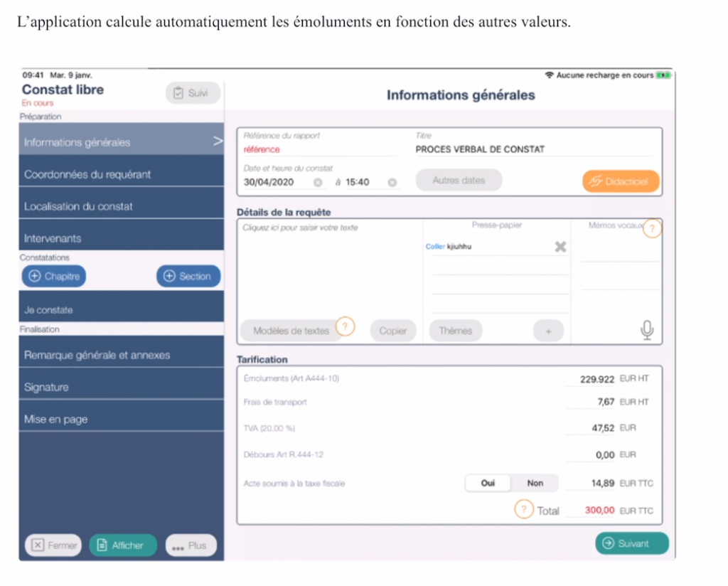Open Localisation du constat in sidebar

pyautogui.click(x=122, y=206)
